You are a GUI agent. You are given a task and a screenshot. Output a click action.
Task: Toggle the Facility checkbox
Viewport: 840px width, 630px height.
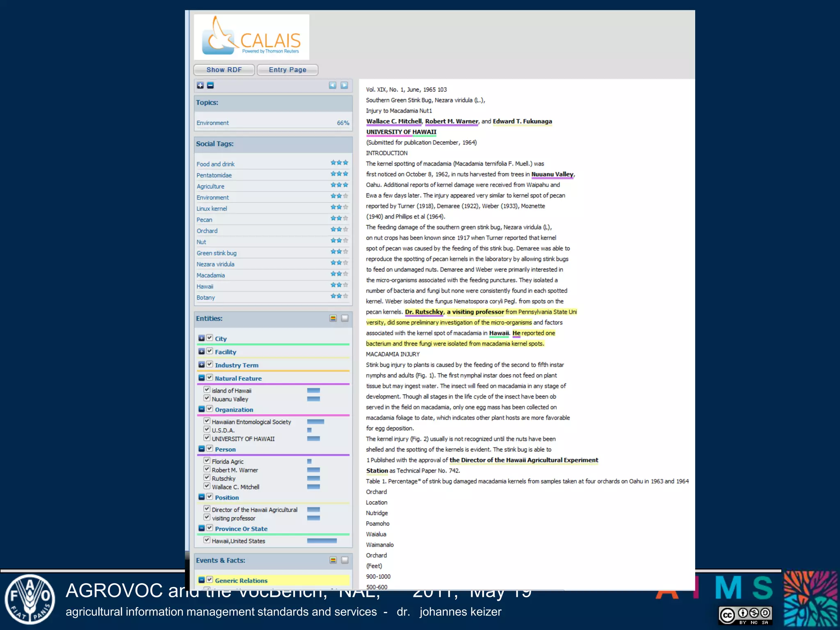coord(210,351)
